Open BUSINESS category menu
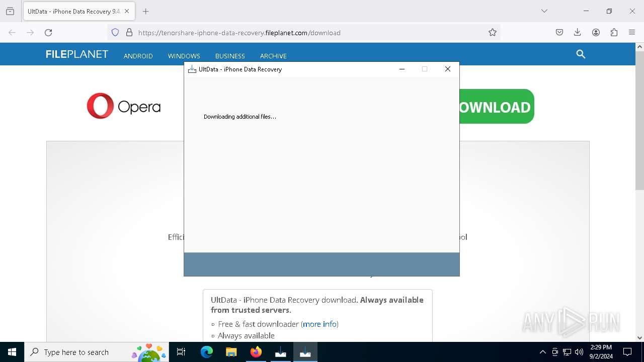 [230, 56]
